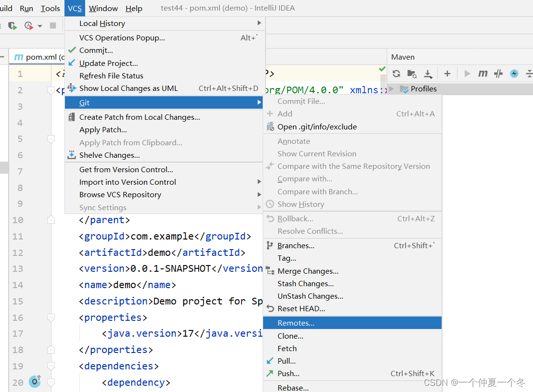Open the Run menu in menu bar
Screen dimensions: 533x392
pyautogui.click(x=26, y=8)
